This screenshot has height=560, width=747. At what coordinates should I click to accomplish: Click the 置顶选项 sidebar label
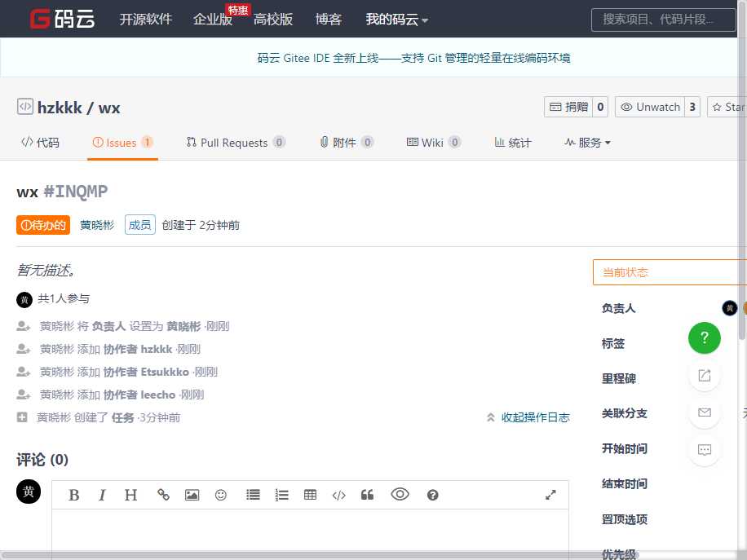625,519
